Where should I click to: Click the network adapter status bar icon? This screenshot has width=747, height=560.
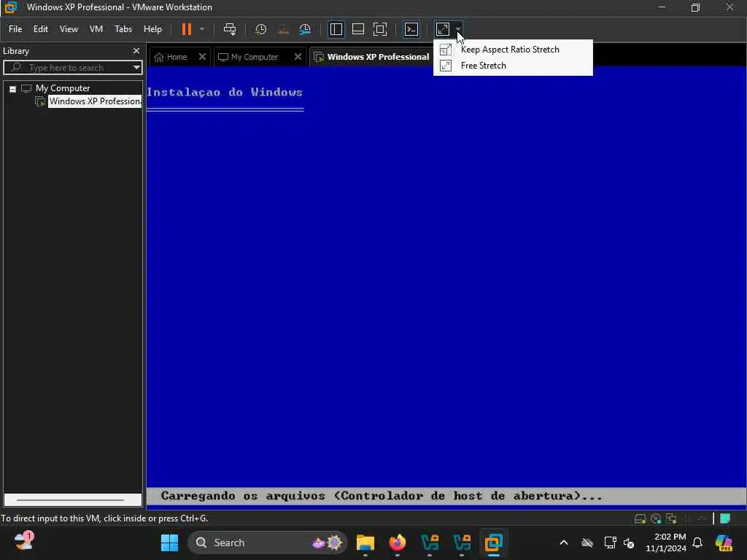click(x=671, y=518)
